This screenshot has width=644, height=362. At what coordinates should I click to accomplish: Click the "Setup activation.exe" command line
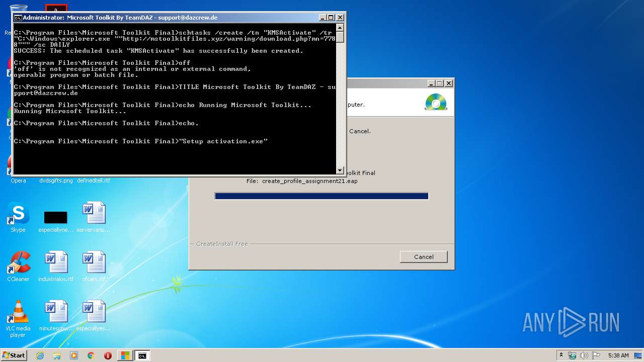141,141
